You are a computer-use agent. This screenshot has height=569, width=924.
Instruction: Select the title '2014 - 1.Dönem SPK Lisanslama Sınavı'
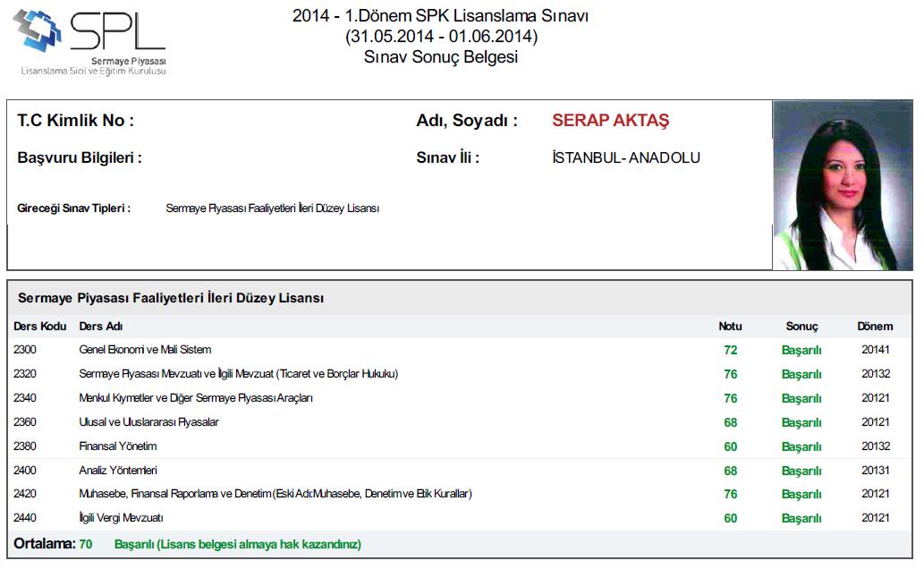(440, 16)
